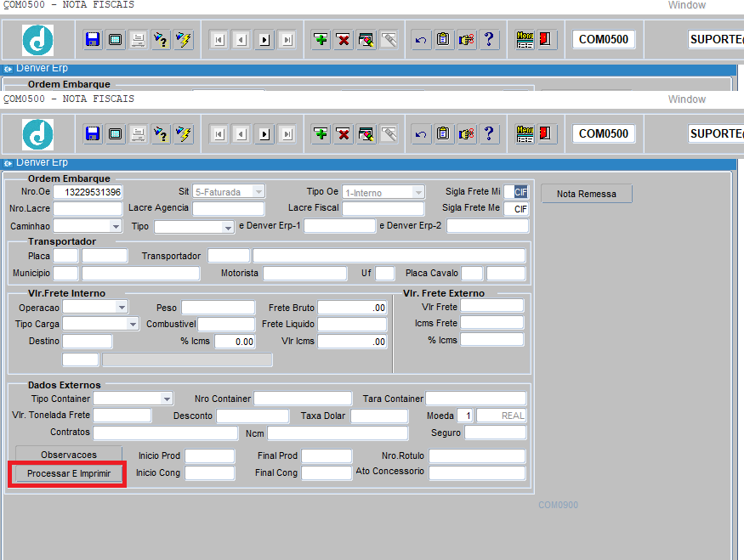This screenshot has height=560, width=744.
Task: Expand the Caminhao dropdown
Action: tap(116, 226)
